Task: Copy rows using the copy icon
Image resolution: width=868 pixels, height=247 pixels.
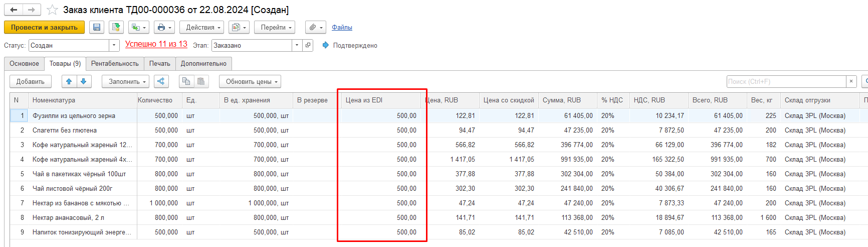Action: coord(186,81)
